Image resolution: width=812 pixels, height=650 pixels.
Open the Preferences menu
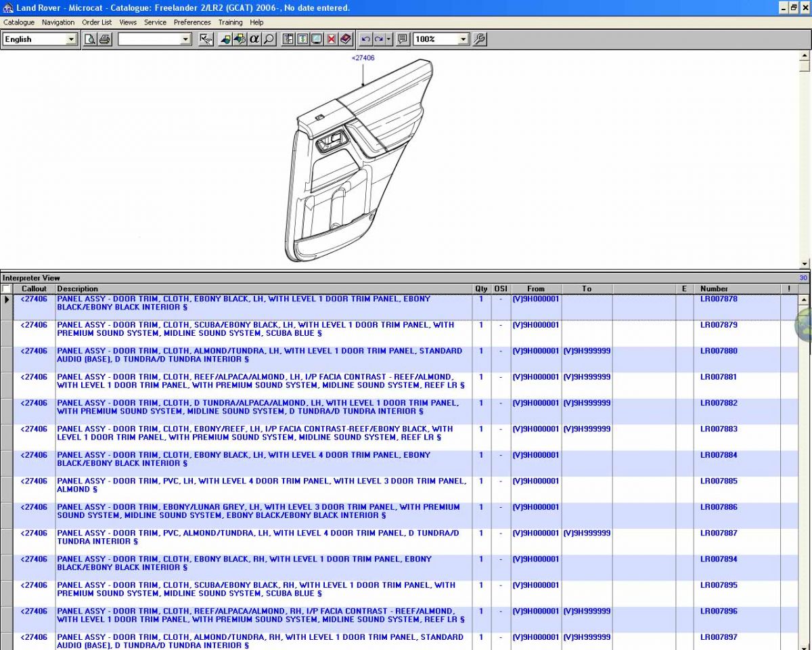[x=192, y=22]
